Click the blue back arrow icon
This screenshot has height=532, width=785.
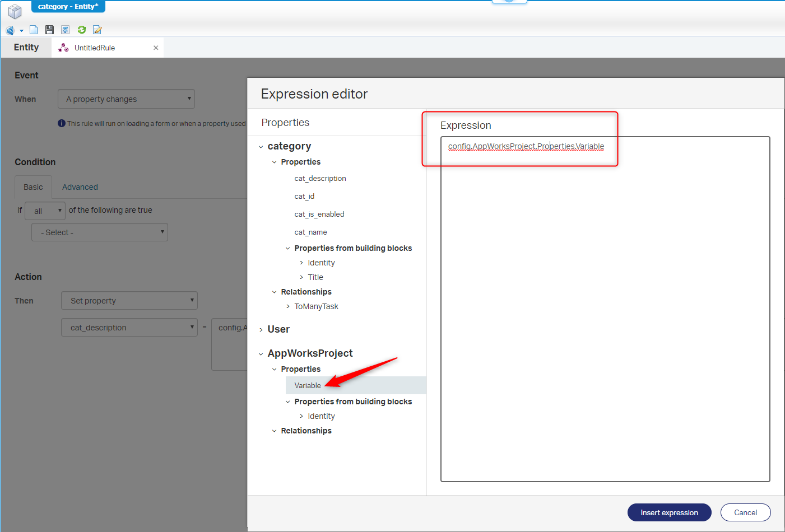pos(10,30)
